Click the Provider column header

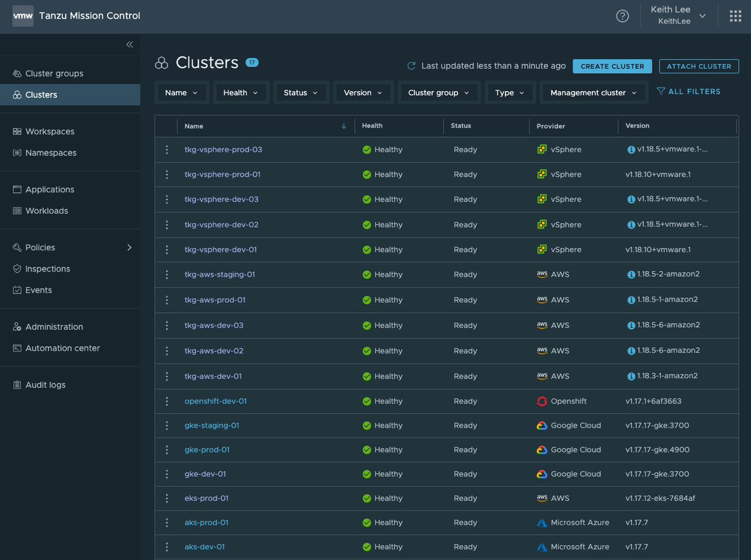(x=551, y=126)
